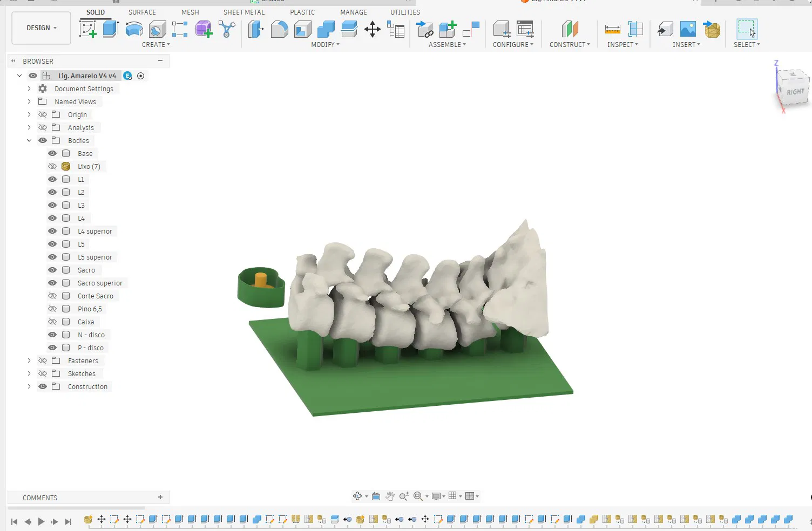Switch to the MESH tab
Image resolution: width=812 pixels, height=531 pixels.
tap(190, 12)
